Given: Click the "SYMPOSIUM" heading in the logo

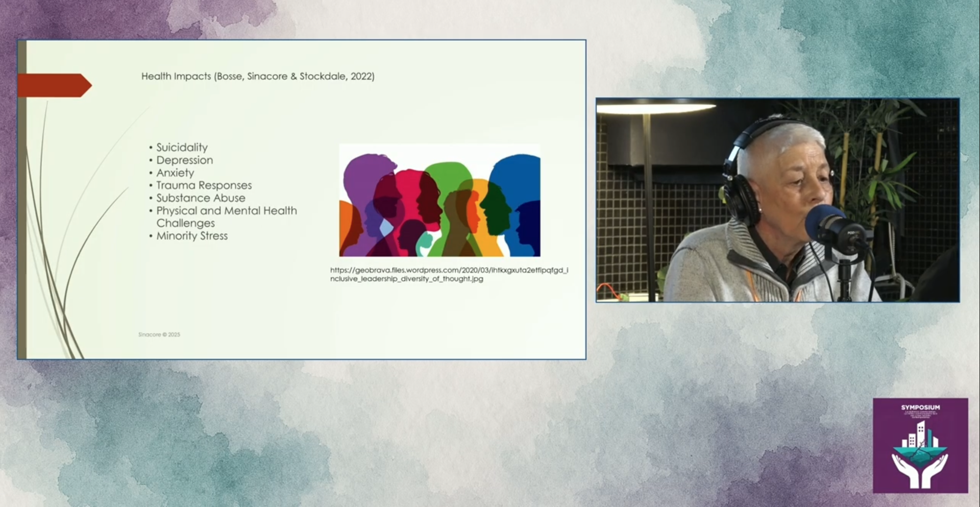Looking at the screenshot, I should pyautogui.click(x=920, y=407).
